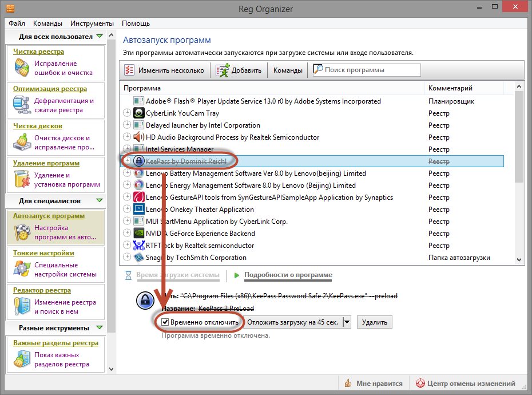Click the Registry optimization defragment icon
The height and width of the screenshot is (395, 532).
[x=22, y=105]
